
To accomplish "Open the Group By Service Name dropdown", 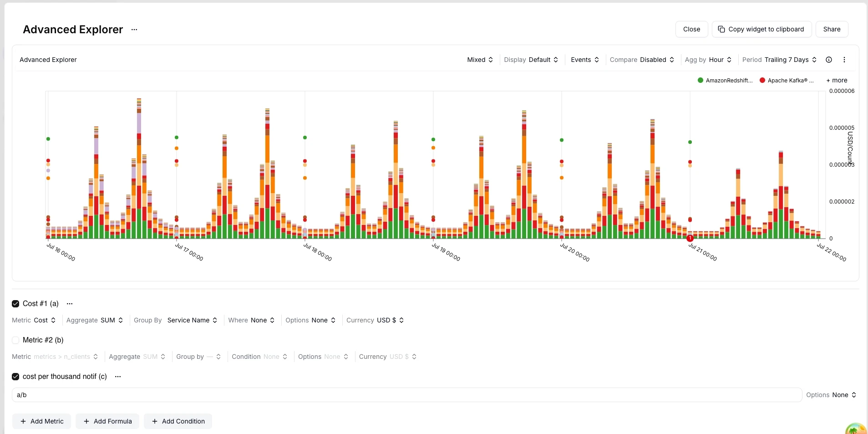I will click(176, 320).
